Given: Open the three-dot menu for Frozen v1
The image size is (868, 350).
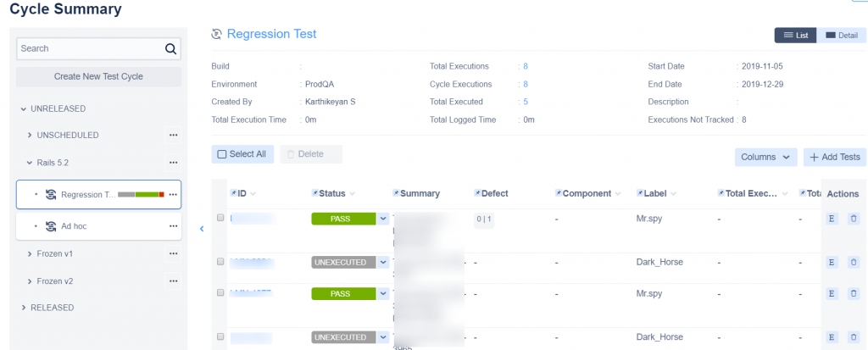Looking at the screenshot, I should point(173,253).
